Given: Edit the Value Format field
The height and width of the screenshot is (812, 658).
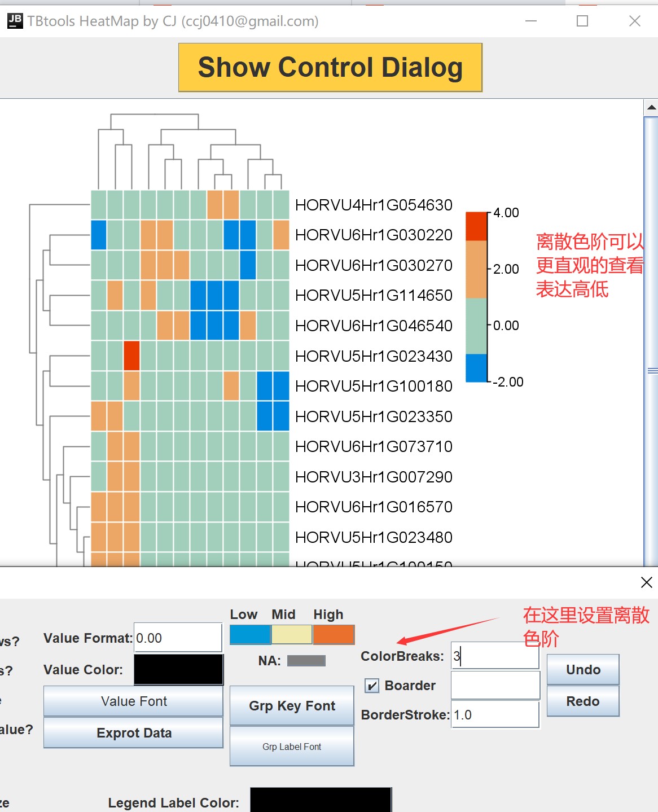Looking at the screenshot, I should (178, 637).
